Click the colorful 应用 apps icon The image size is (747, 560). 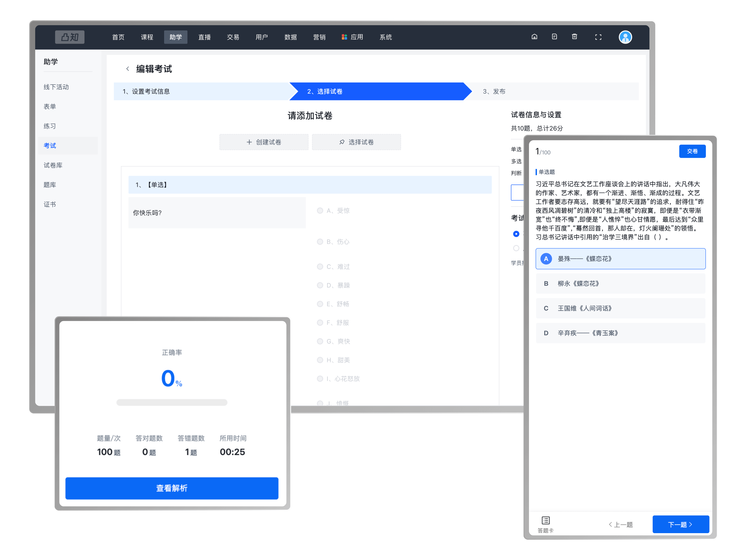[344, 37]
